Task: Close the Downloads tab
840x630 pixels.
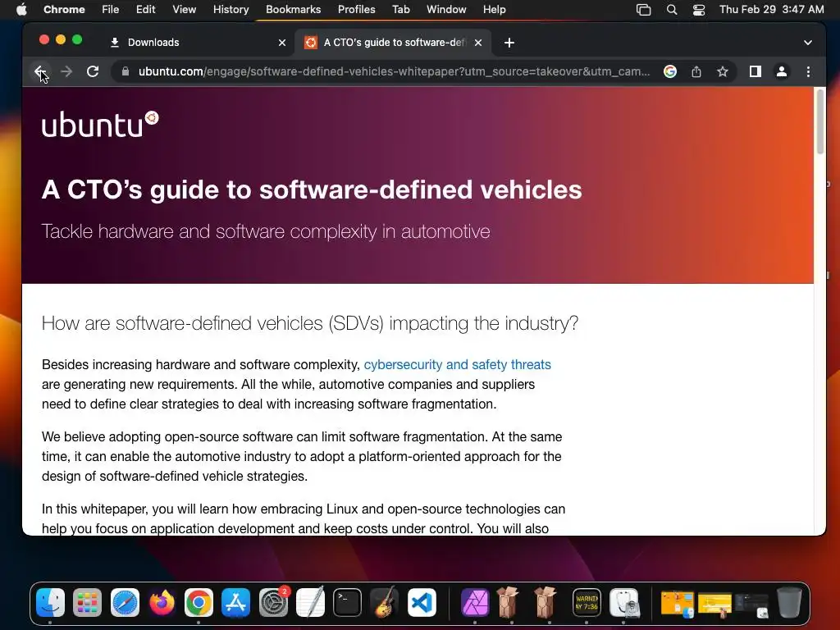Action: coord(282,43)
